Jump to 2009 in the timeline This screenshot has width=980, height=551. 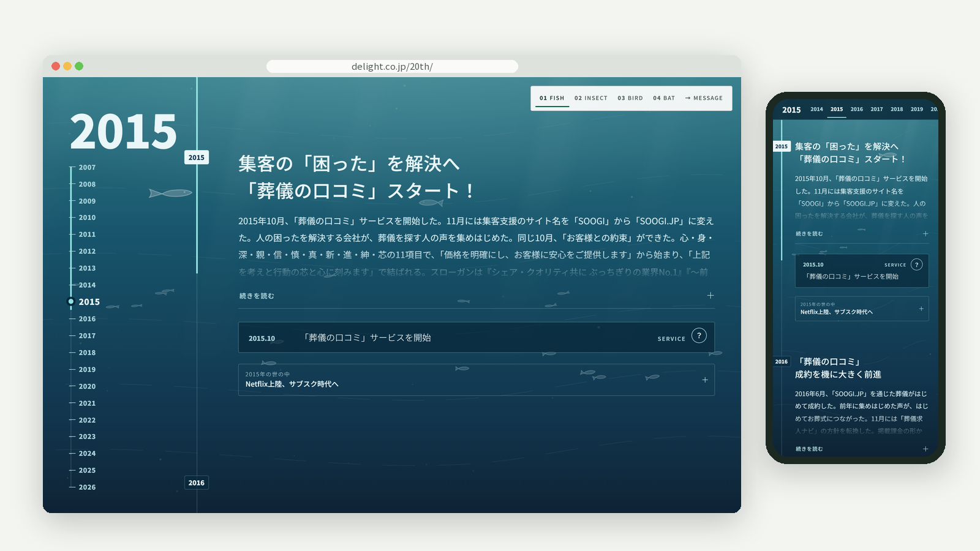coord(87,201)
